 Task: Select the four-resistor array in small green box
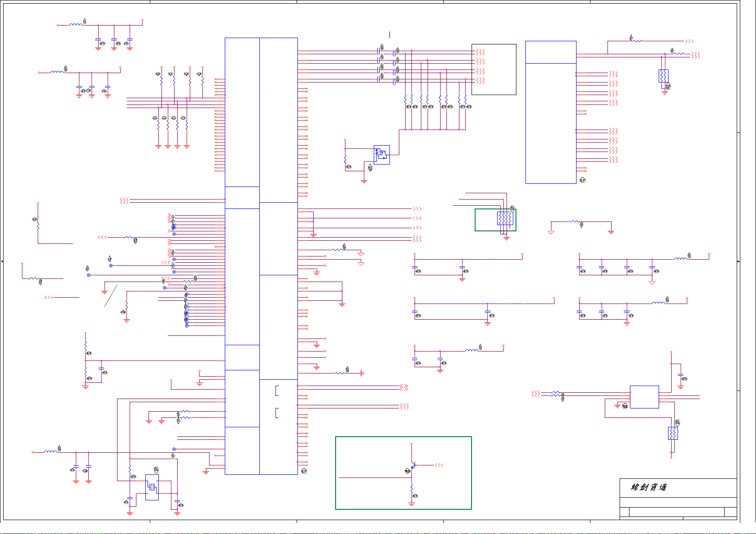point(504,218)
